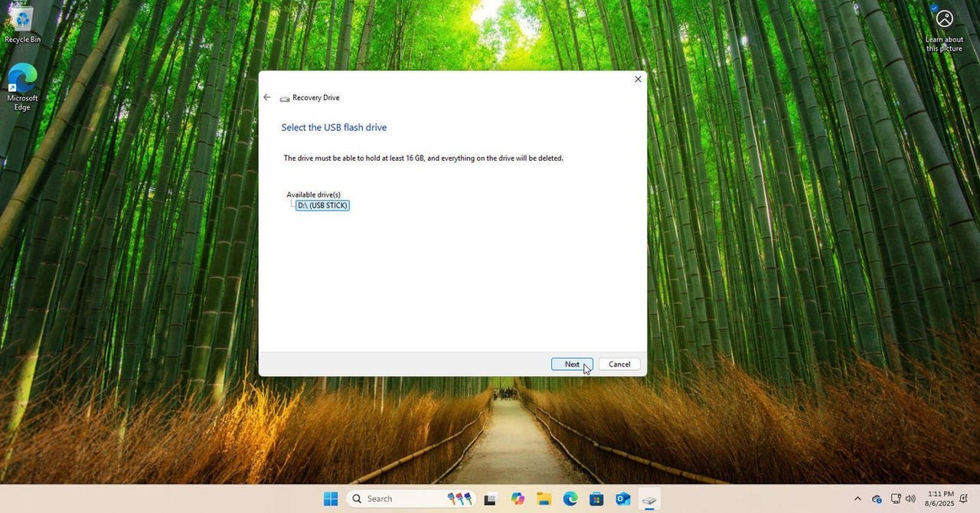The width and height of the screenshot is (980, 513).
Task: Open Microsoft Edge desktop shortcut
Action: point(22,86)
